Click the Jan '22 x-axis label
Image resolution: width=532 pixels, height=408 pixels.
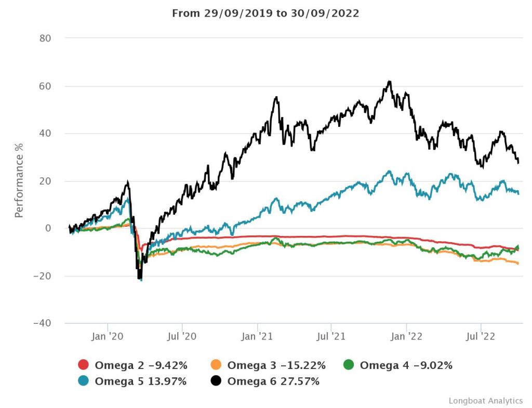coord(407,337)
